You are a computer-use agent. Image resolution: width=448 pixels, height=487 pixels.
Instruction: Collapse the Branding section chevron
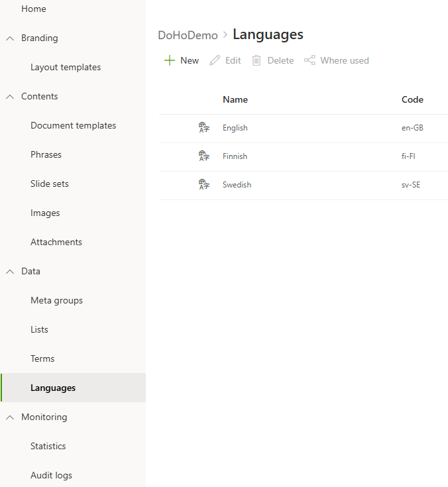(x=10, y=38)
